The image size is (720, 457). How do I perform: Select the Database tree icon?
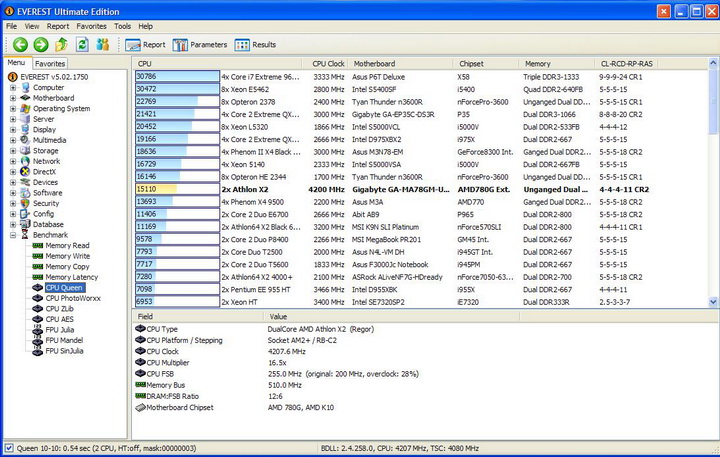tap(25, 225)
